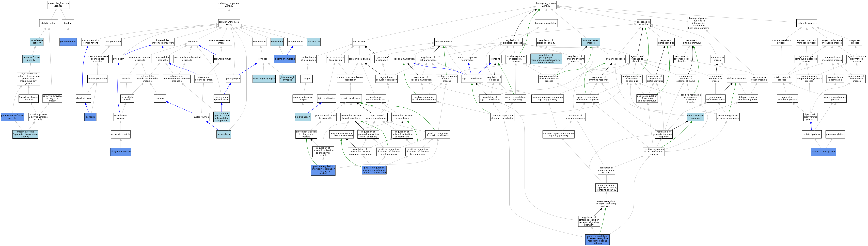
Task: Select white 'pattern recognition receptor signaling pathway' node
Action: [x=606, y=204]
